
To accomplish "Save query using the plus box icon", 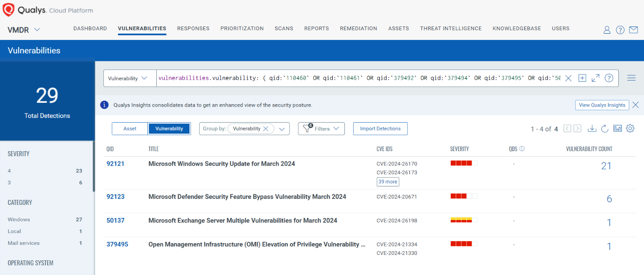I will click(582, 78).
